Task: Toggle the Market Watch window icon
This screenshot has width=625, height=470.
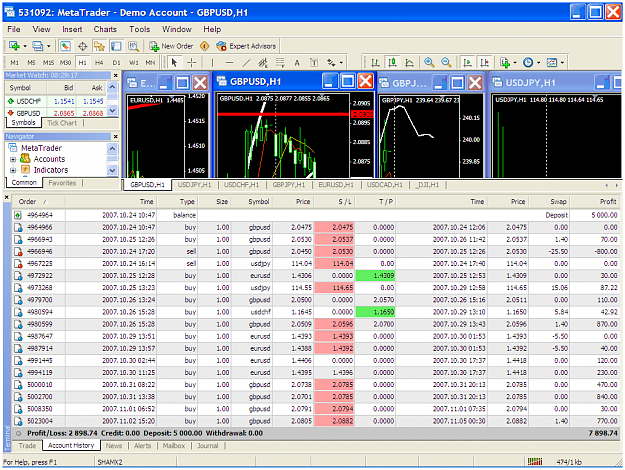Action: tap(65, 46)
